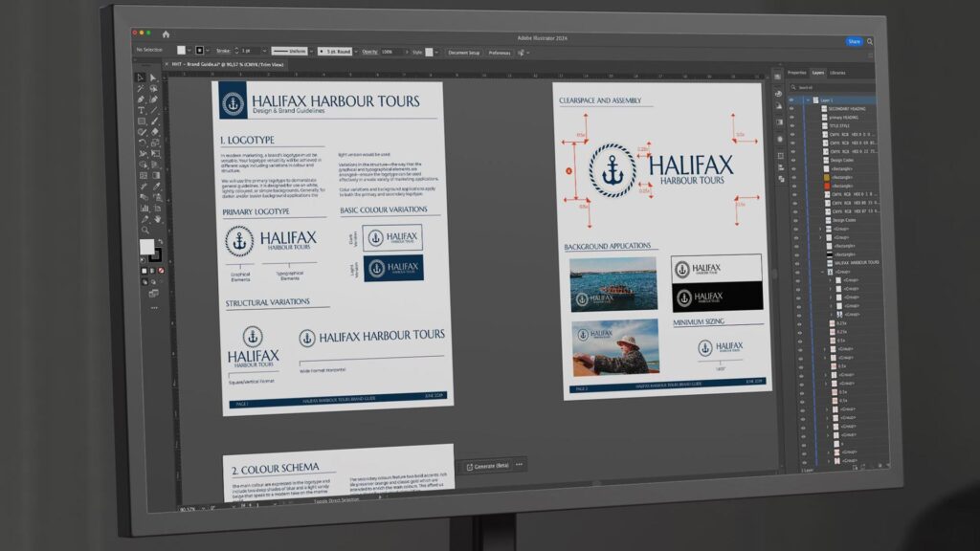Image resolution: width=980 pixels, height=551 pixels.
Task: Switch to the Properties tab
Action: coord(797,73)
